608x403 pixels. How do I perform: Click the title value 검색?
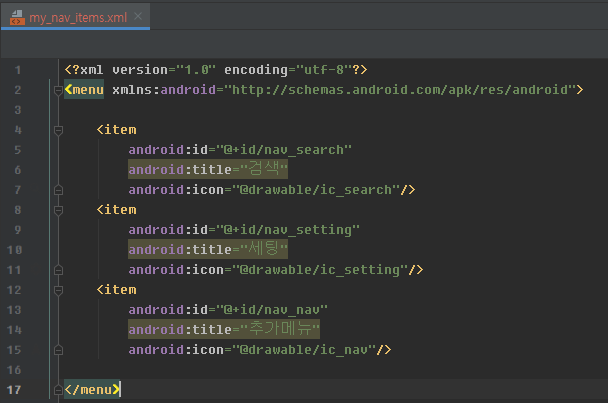tap(264, 169)
